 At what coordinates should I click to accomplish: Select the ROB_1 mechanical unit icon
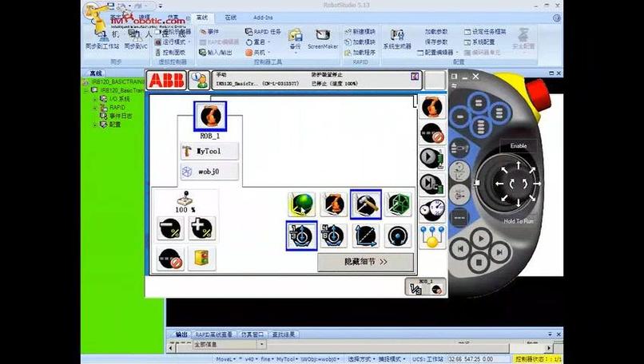click(210, 116)
